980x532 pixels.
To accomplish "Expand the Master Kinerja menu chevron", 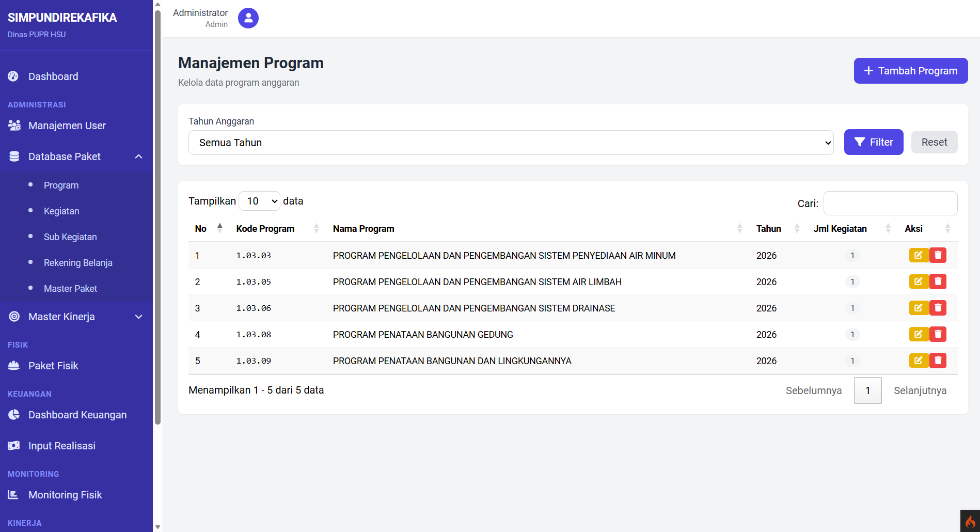I will pos(138,317).
